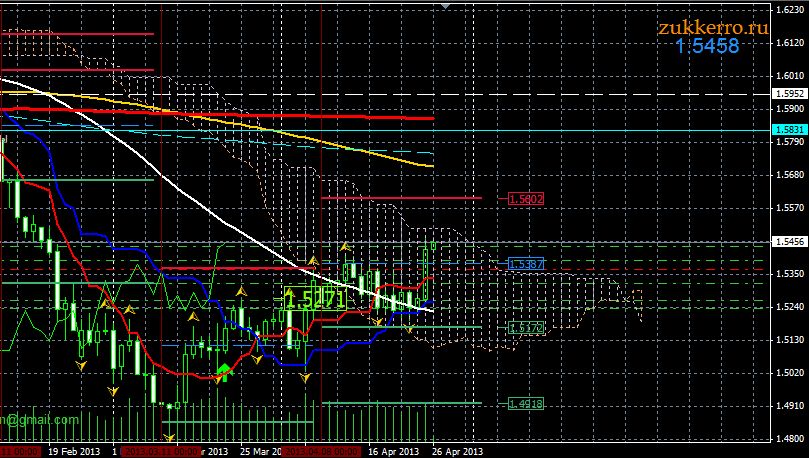Select the green 1.4918 price level label

pos(525,404)
